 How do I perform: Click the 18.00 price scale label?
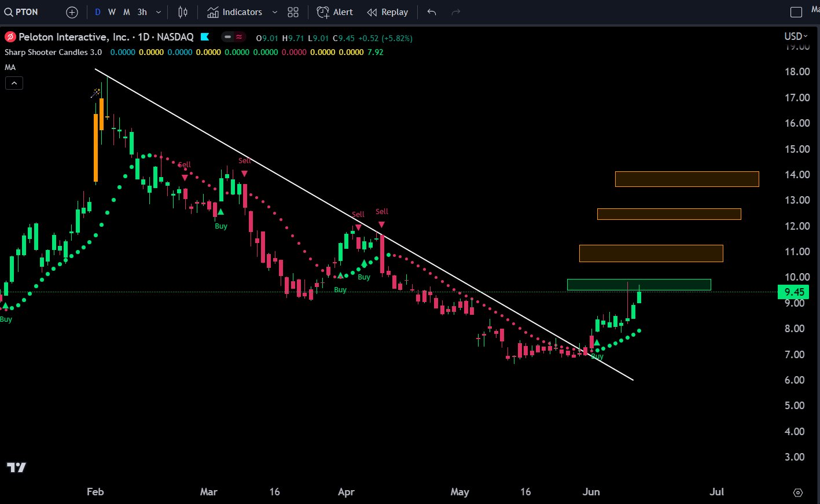tap(797, 72)
